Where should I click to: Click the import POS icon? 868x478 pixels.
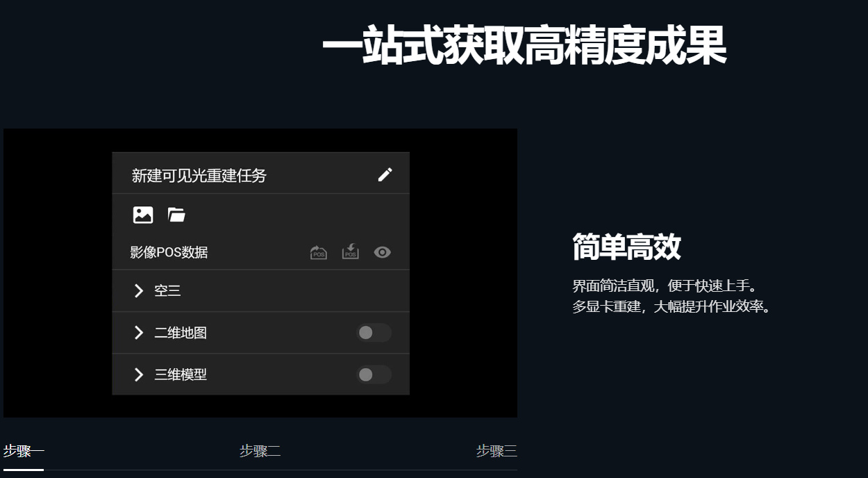[351, 252]
